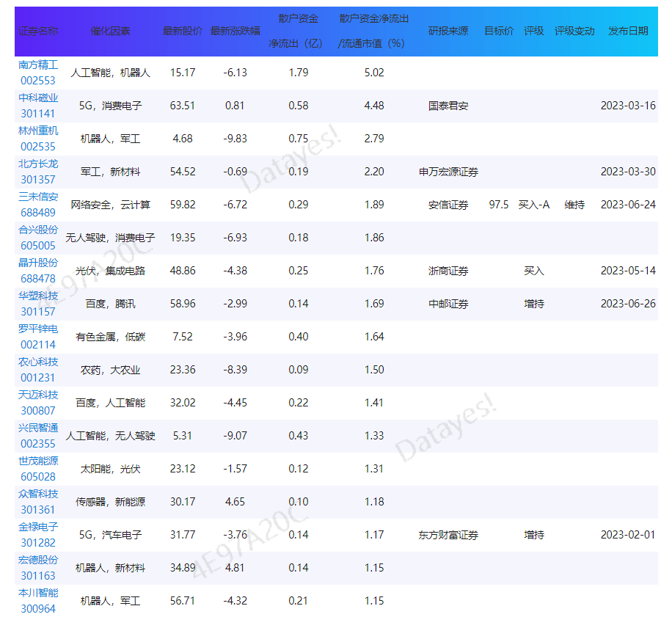Image resolution: width=672 pixels, height=617 pixels.
Task: Open the 众智科技 301361 stock link
Action: (38, 502)
